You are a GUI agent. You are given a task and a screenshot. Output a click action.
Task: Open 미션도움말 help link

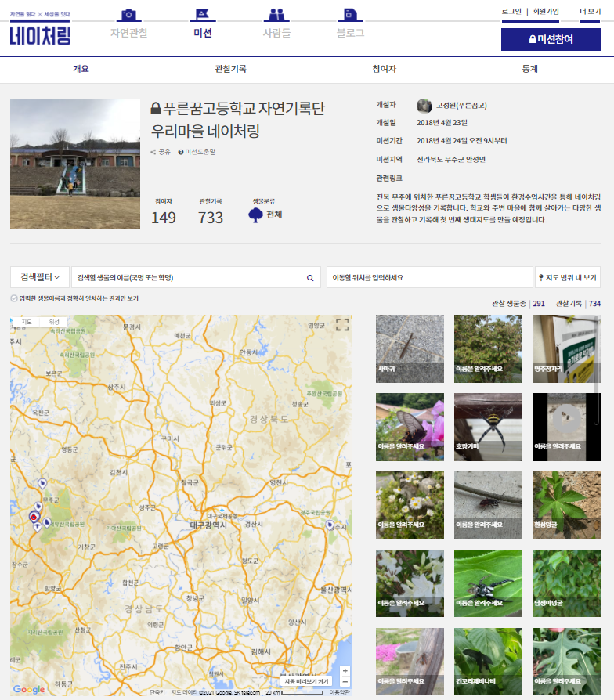(x=197, y=152)
